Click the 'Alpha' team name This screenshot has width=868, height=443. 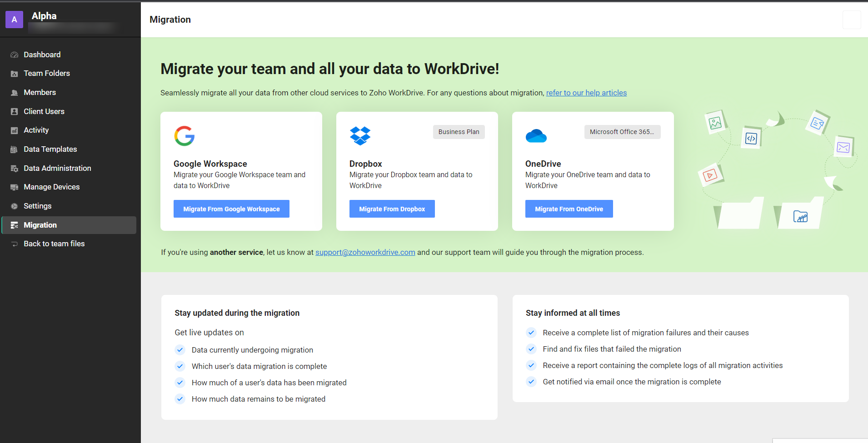coord(44,16)
